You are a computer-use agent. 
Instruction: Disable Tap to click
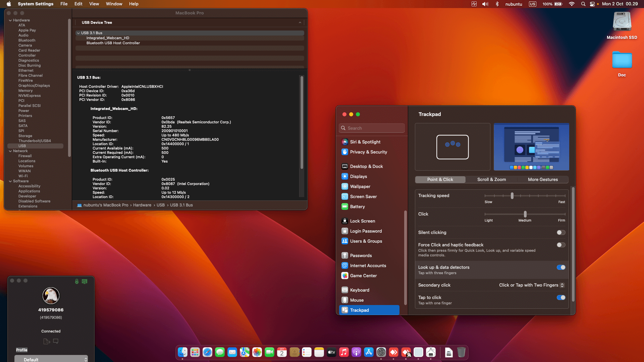click(x=560, y=297)
